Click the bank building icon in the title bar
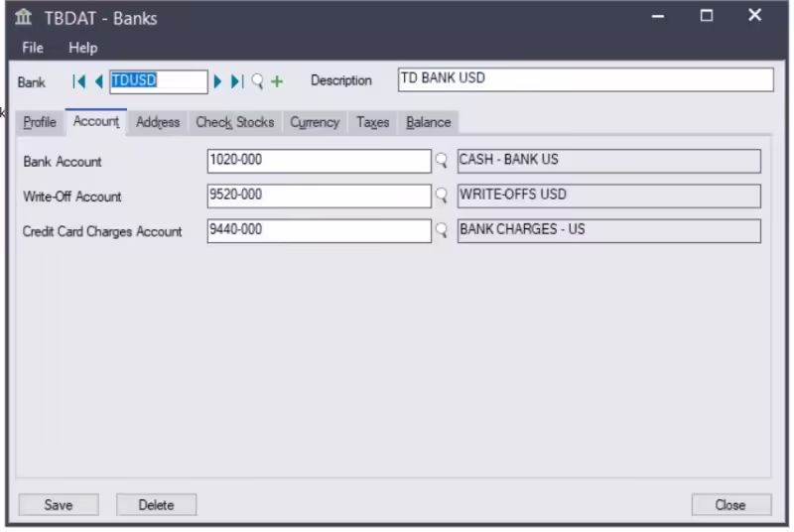Image resolution: width=794 pixels, height=532 pixels. 23,17
